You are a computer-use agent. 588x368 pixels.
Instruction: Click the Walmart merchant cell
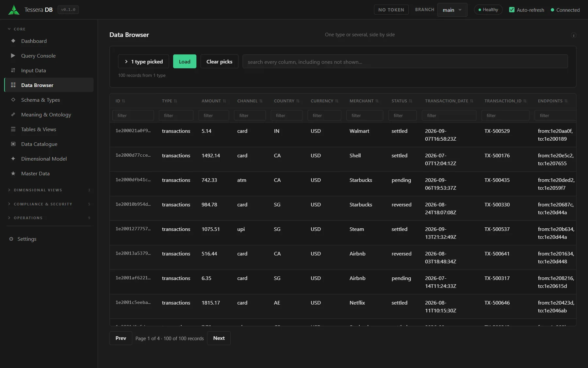tap(359, 131)
